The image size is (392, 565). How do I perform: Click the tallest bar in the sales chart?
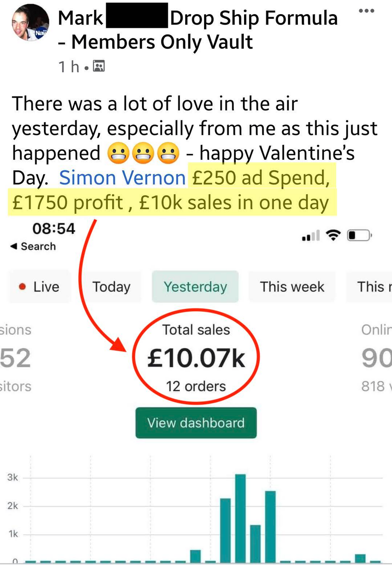point(240,518)
